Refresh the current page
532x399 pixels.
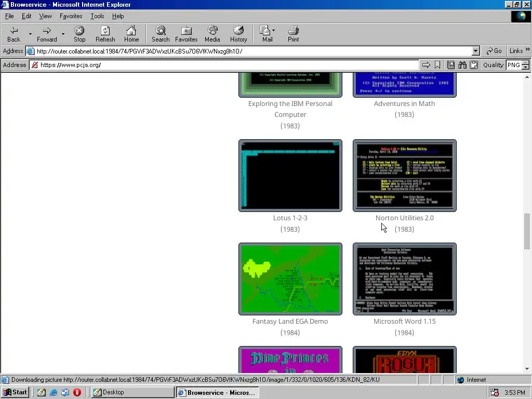coord(105,34)
